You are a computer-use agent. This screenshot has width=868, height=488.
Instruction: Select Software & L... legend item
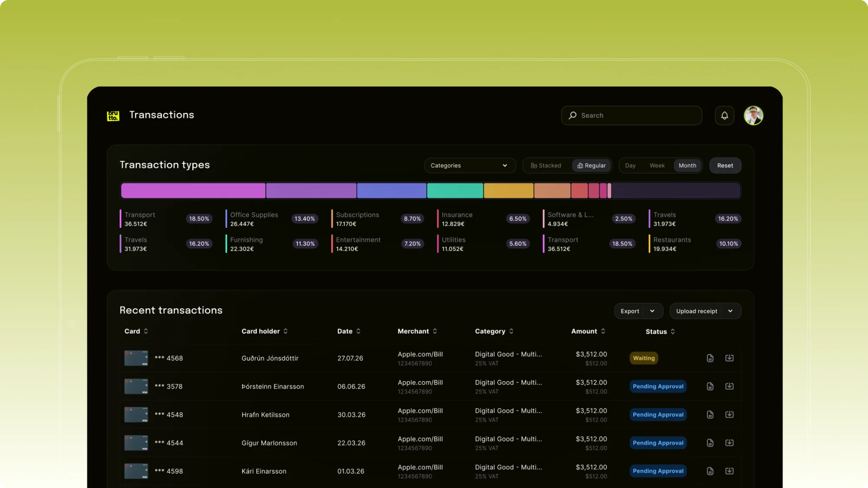pos(589,219)
